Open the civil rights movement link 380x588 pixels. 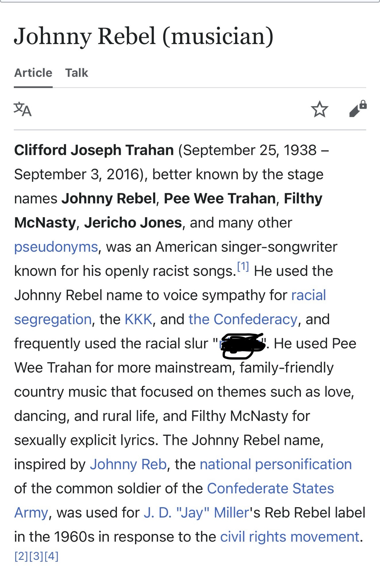point(290,537)
